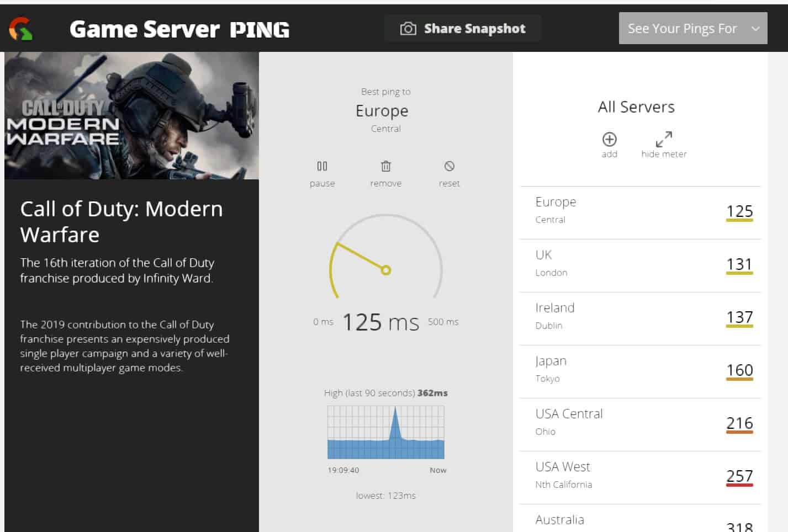This screenshot has width=788, height=532.
Task: Click the 216 ping value for USA Central
Action: click(x=739, y=423)
